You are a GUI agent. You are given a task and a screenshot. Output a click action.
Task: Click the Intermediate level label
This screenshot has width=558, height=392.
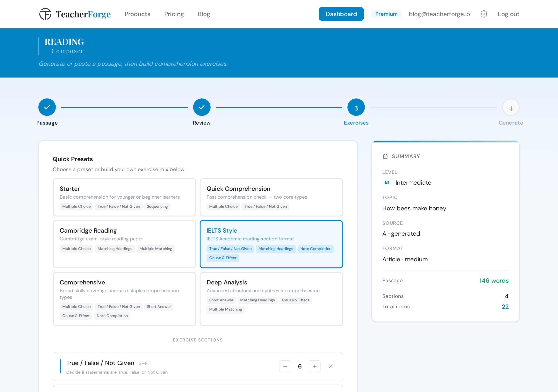click(x=413, y=183)
